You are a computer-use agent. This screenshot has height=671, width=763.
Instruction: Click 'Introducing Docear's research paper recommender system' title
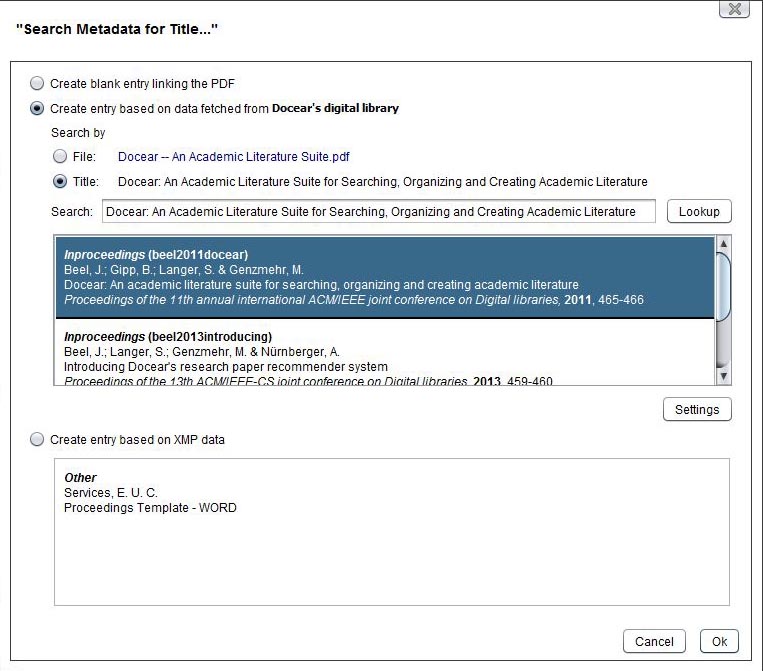pos(226,366)
